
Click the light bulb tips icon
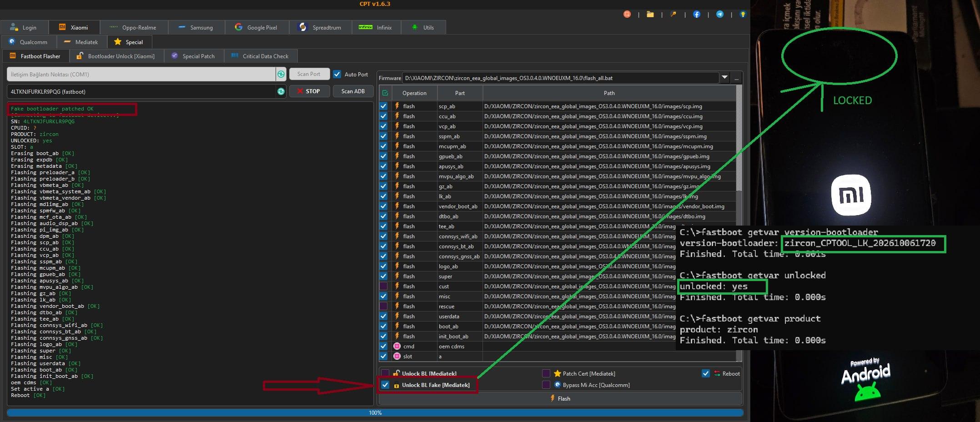[x=743, y=15]
